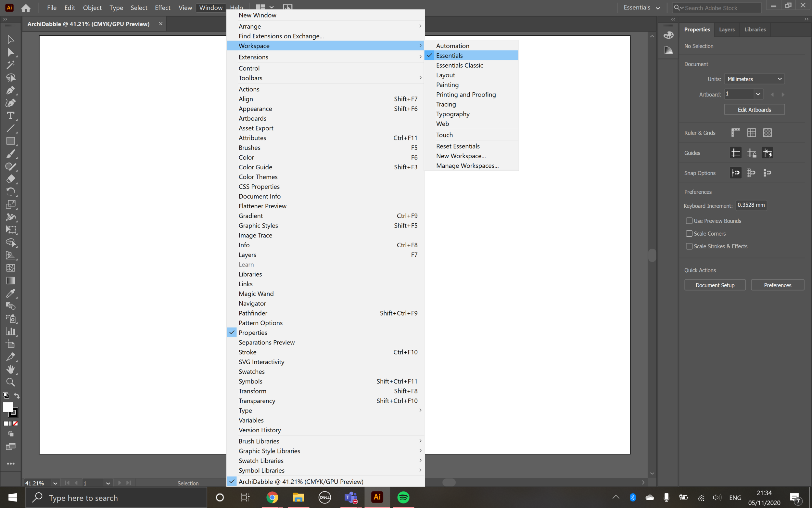812x508 pixels.
Task: Click Search Adobe Stock field
Action: point(716,8)
